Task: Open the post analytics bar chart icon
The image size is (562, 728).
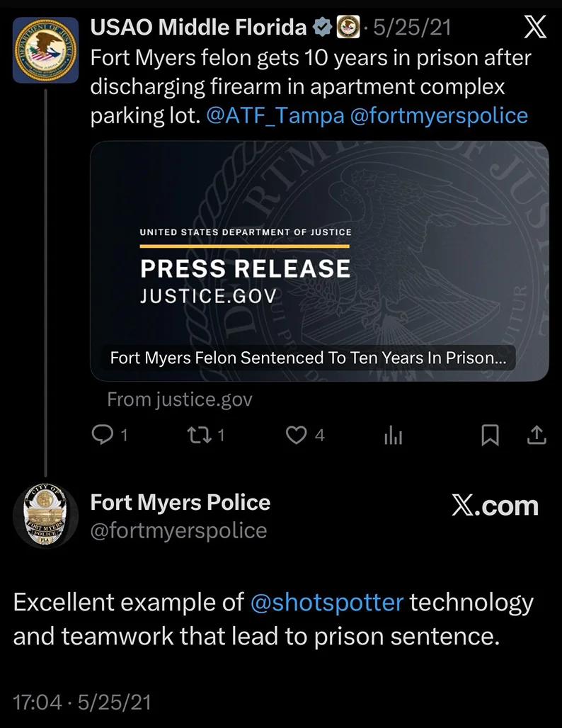Action: 393,436
